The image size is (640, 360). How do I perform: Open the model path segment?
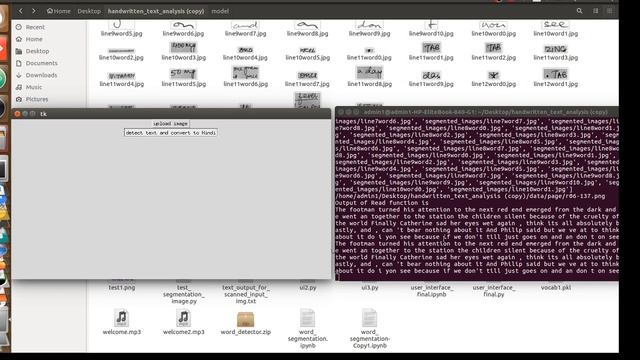220,11
